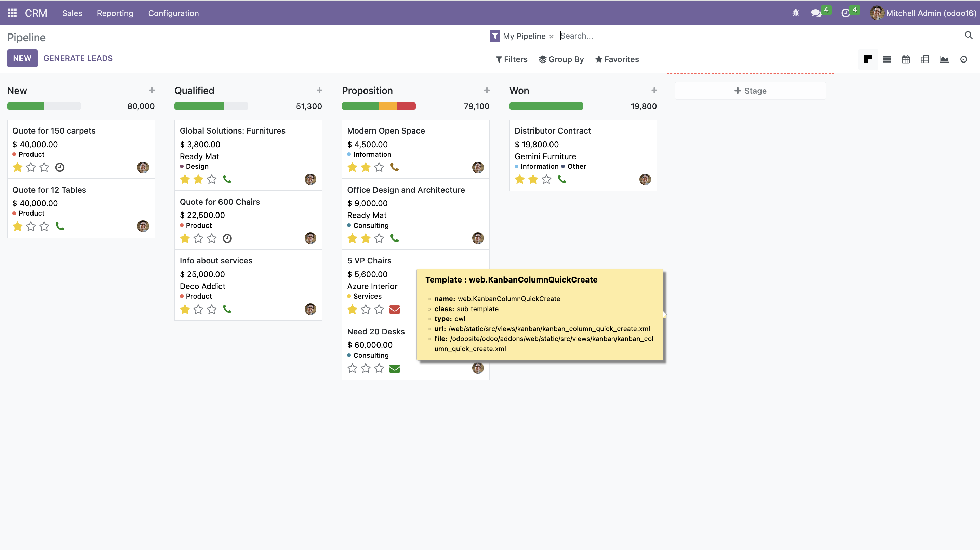Expand the Group By dropdown
This screenshot has width=980, height=550.
click(561, 59)
